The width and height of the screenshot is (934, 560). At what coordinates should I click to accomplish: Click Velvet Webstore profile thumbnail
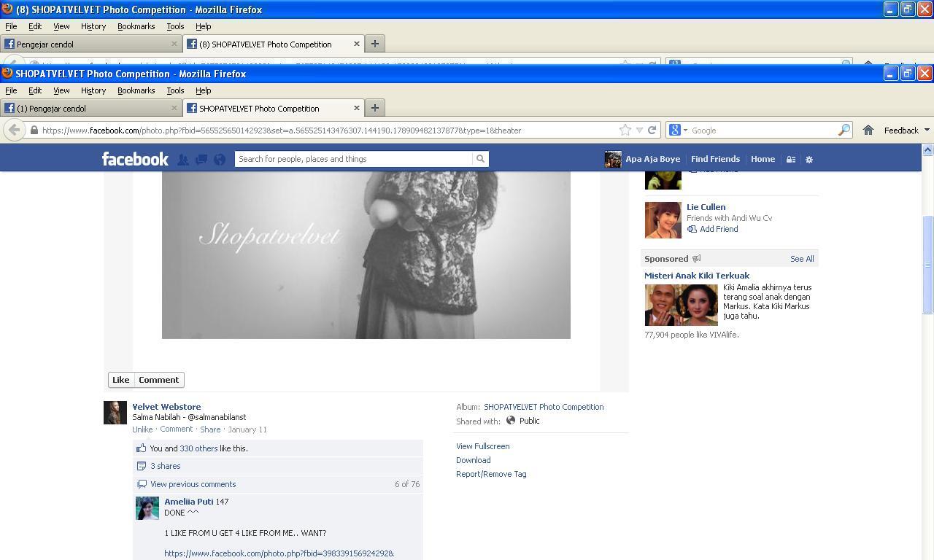coord(115,412)
